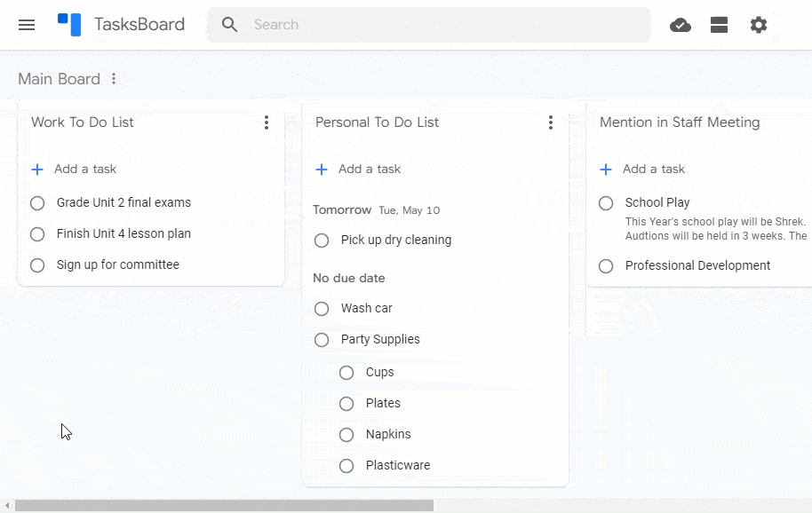Mark School Play task as done

(606, 203)
